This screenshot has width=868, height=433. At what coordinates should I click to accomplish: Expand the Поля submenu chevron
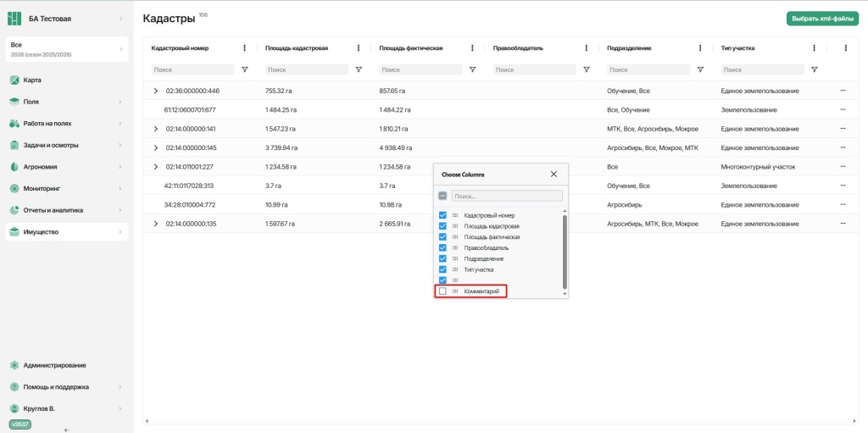[x=120, y=102]
